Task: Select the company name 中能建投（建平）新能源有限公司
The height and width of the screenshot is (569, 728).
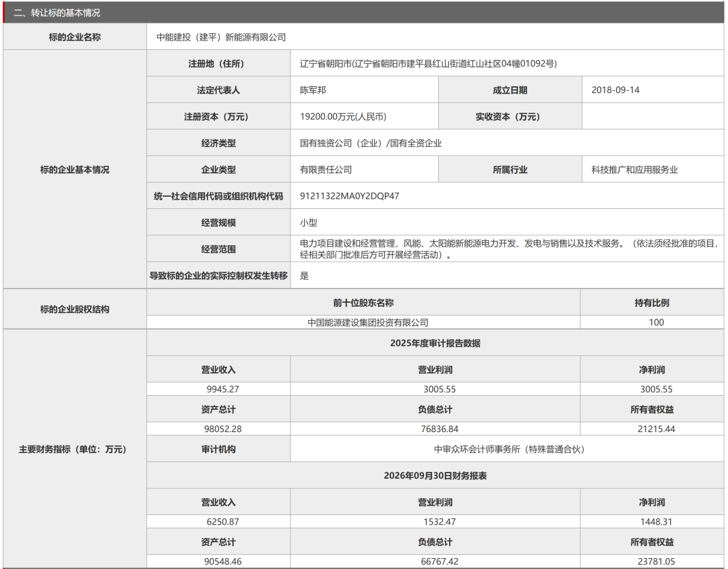Action: 221,37
